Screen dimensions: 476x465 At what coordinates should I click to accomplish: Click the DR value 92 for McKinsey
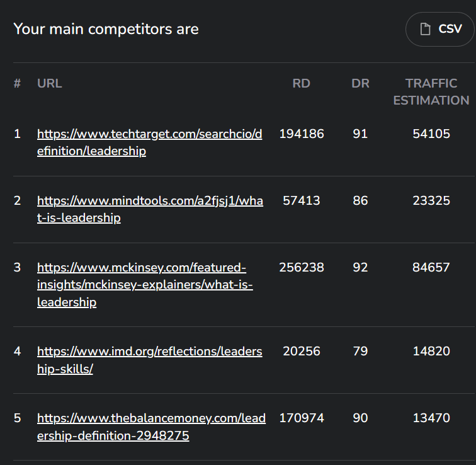[x=360, y=268]
